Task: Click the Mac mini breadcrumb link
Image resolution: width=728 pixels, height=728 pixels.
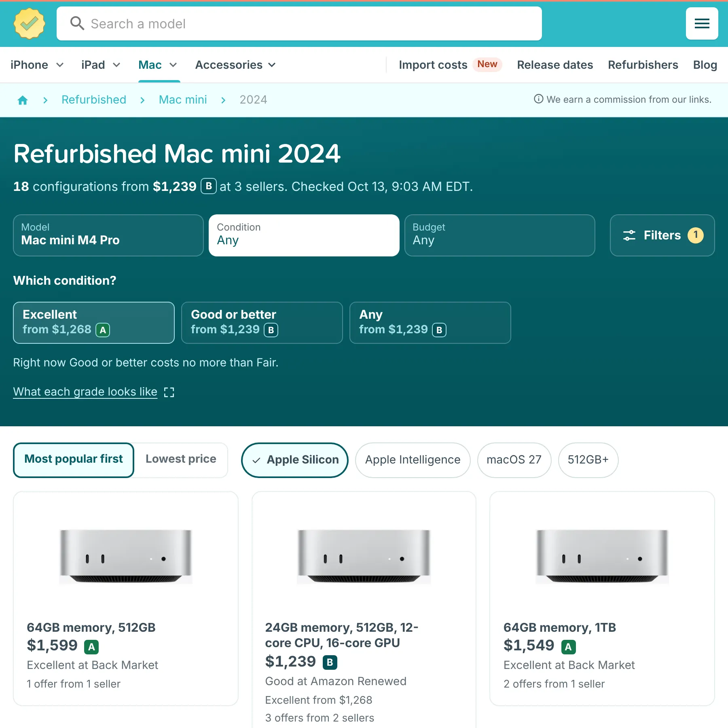Action: (183, 100)
